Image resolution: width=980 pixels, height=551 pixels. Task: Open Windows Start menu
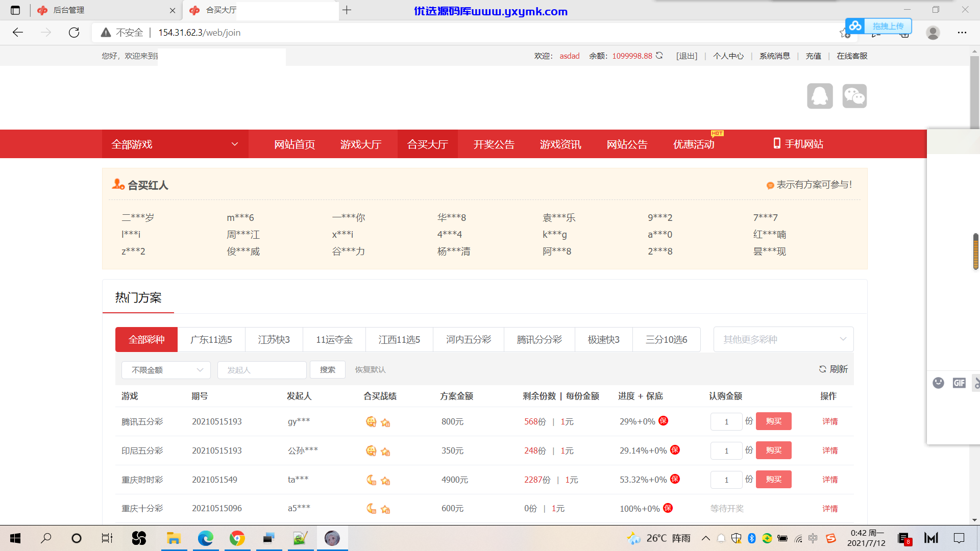tap(15, 538)
